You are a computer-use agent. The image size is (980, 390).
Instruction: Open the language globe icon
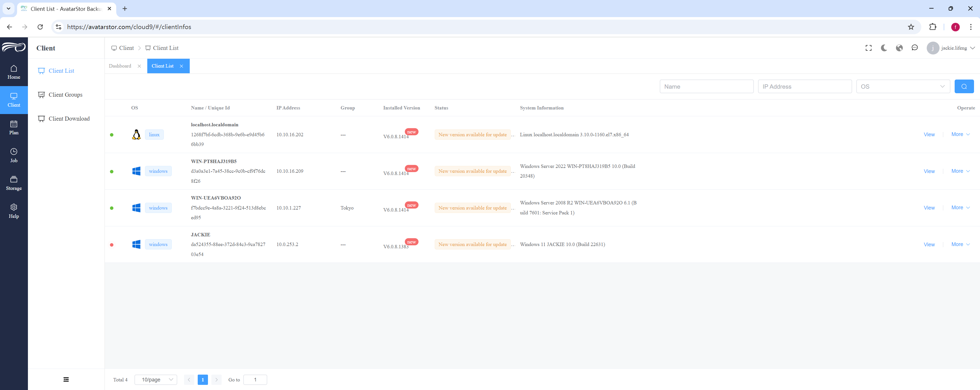899,48
